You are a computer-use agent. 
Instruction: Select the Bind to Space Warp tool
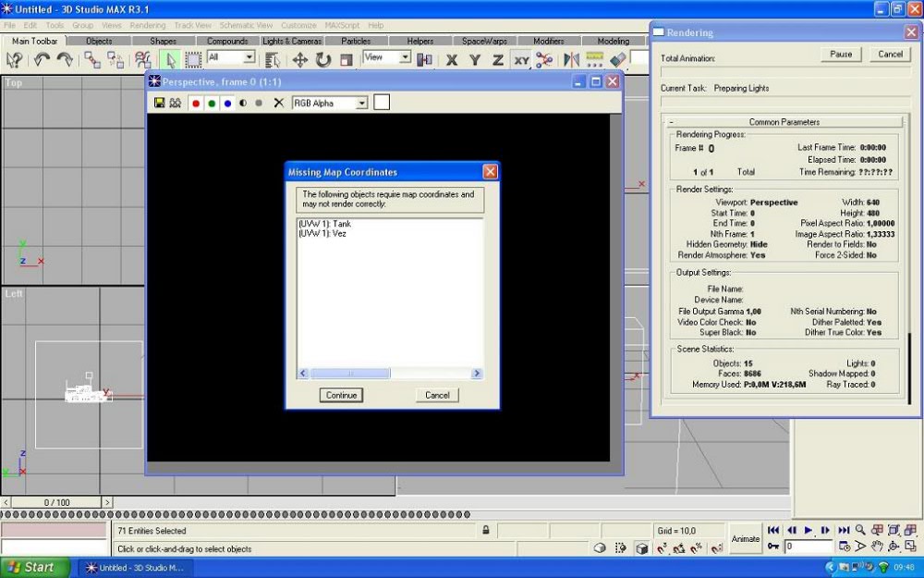(x=143, y=59)
